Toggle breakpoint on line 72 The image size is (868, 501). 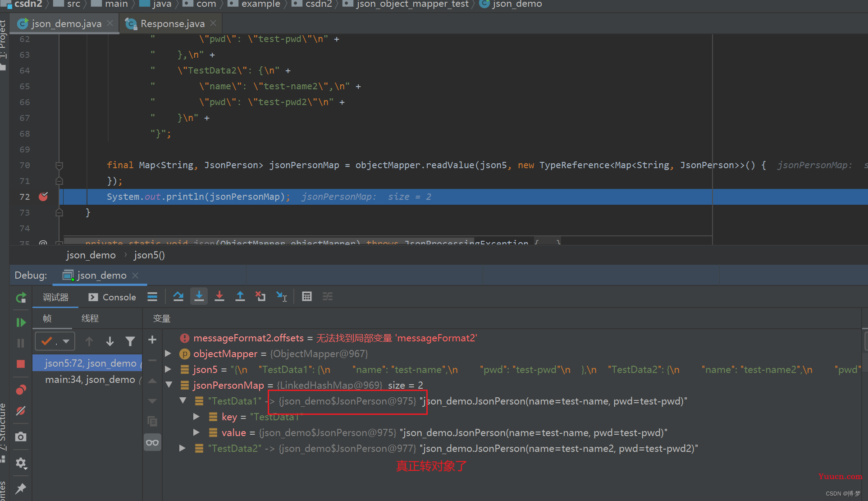43,197
